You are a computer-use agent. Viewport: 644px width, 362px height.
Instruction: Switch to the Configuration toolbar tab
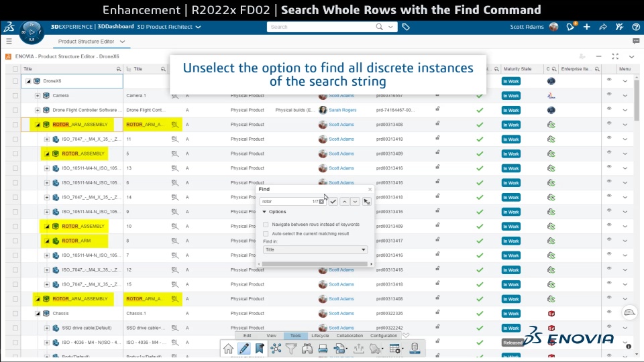384,336
